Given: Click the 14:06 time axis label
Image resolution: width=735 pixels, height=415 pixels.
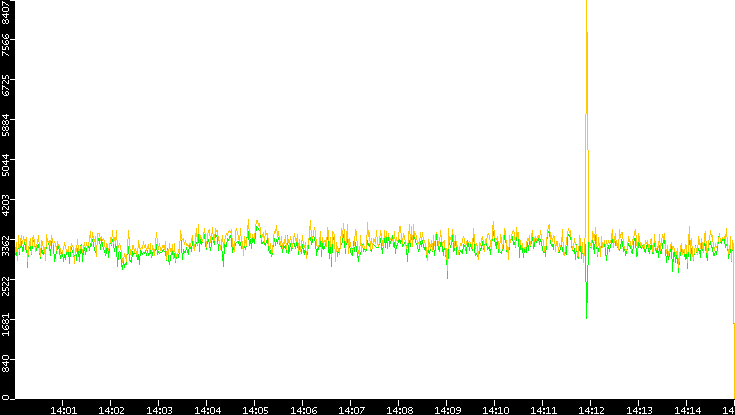Looking at the screenshot, I should click(x=303, y=411).
